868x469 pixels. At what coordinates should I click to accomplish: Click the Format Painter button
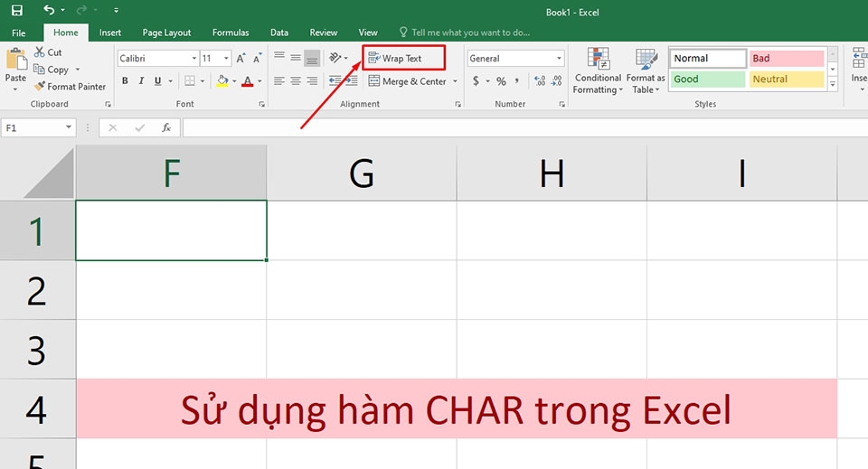pos(70,87)
